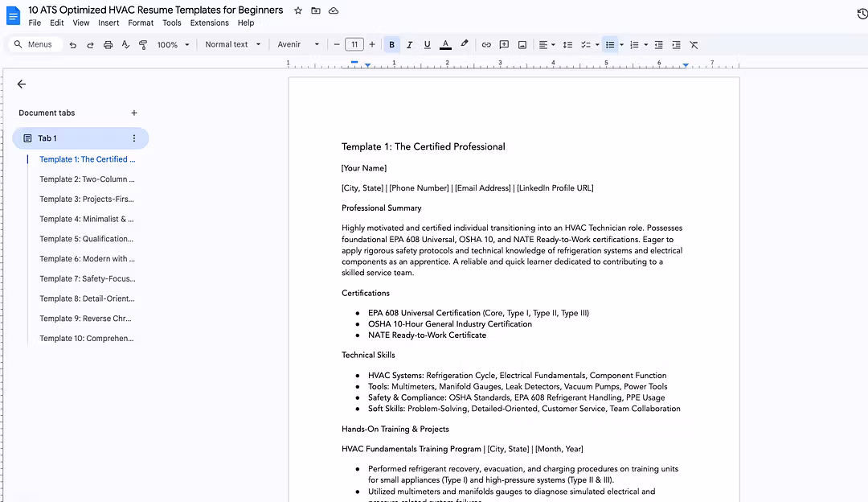This screenshot has width=868, height=502.
Task: Open the Extensions menu
Action: 209,23
